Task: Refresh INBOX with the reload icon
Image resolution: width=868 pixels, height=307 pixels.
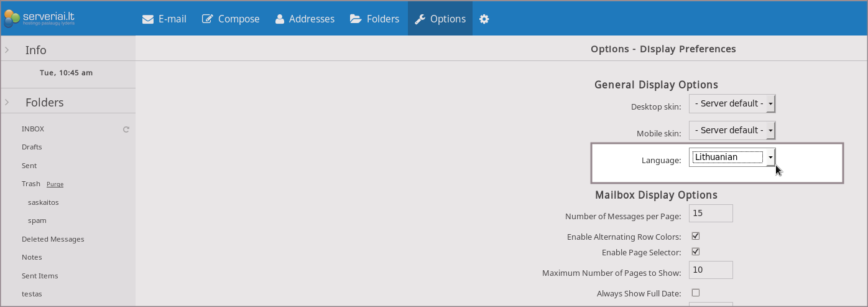Action: click(x=126, y=130)
